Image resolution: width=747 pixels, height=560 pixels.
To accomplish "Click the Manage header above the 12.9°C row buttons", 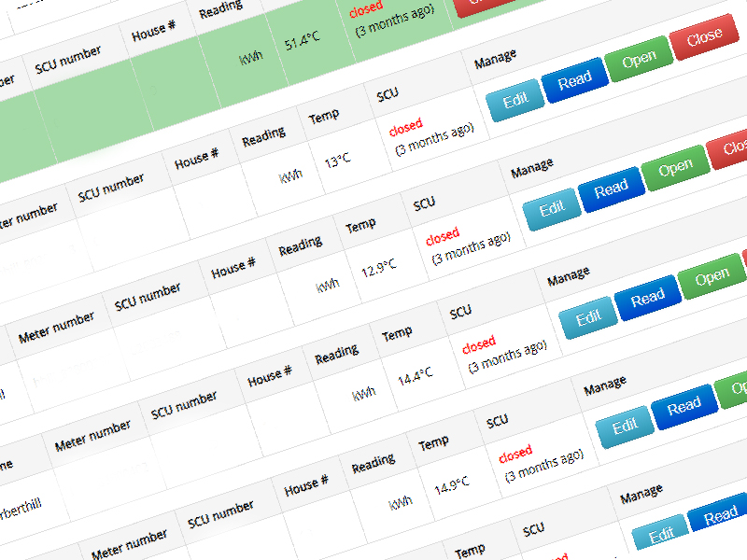I will tap(532, 168).
